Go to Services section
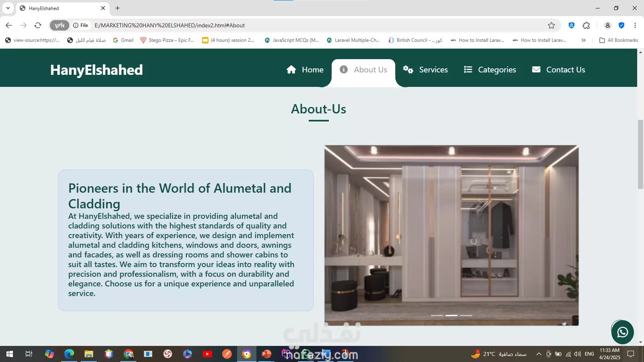The height and width of the screenshot is (362, 644). (425, 70)
